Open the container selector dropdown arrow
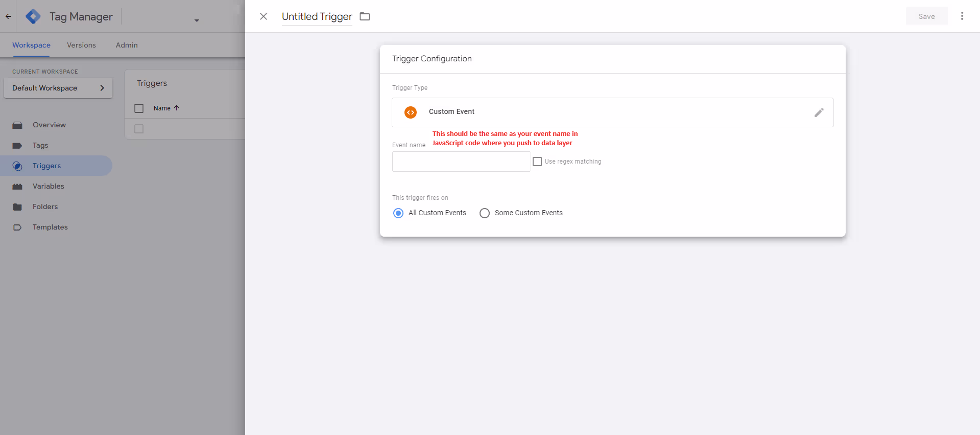The width and height of the screenshot is (980, 435). [197, 20]
